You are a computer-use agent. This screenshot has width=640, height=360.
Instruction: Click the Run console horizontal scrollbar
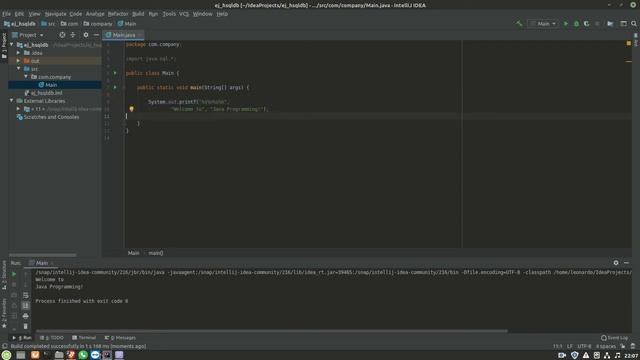[271, 331]
